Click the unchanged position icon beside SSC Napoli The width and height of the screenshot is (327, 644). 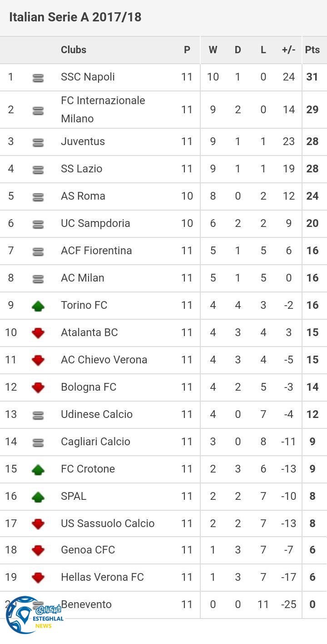click(38, 78)
